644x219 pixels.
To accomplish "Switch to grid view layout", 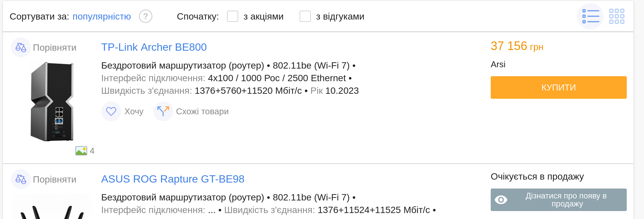I will (616, 16).
